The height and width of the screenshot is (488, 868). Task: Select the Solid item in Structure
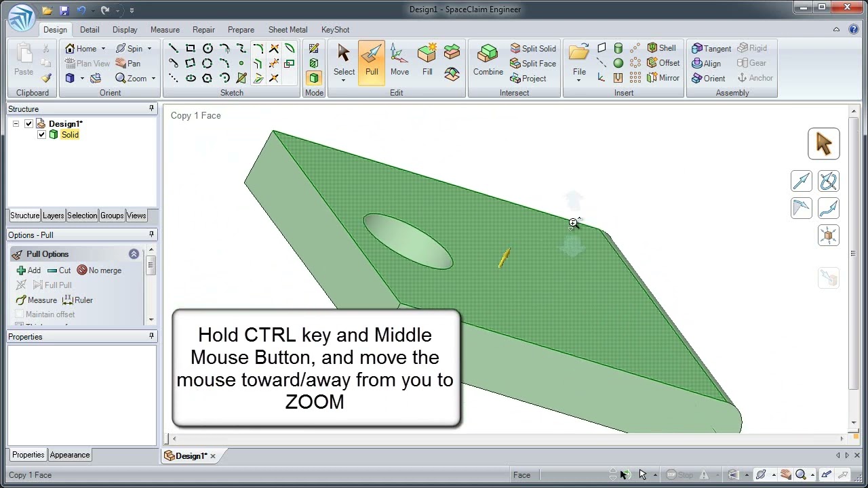(x=70, y=135)
